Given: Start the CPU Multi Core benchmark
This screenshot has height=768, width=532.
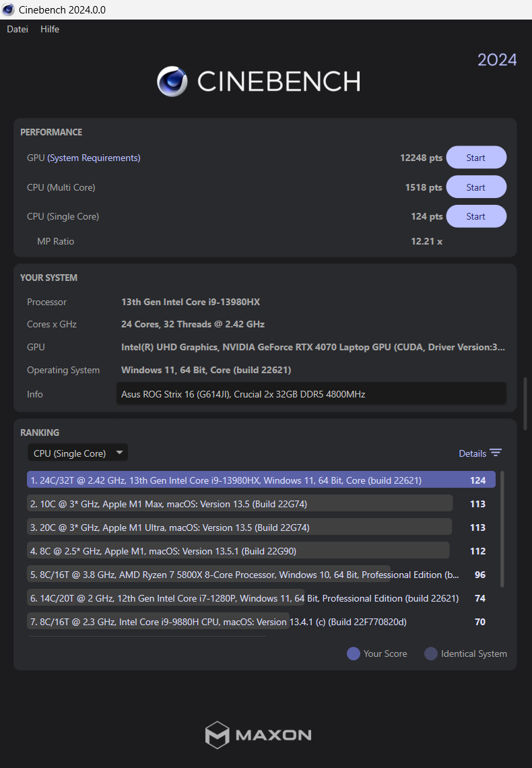Looking at the screenshot, I should tap(476, 187).
